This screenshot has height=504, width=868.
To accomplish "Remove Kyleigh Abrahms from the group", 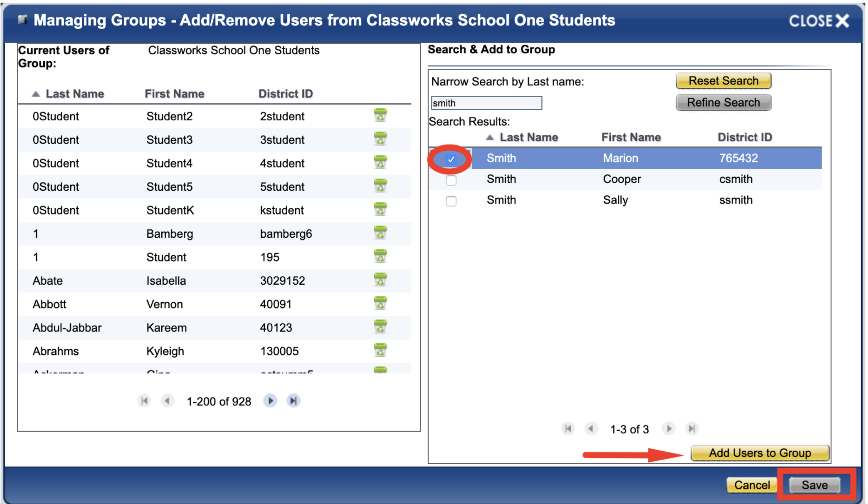I will [x=380, y=350].
